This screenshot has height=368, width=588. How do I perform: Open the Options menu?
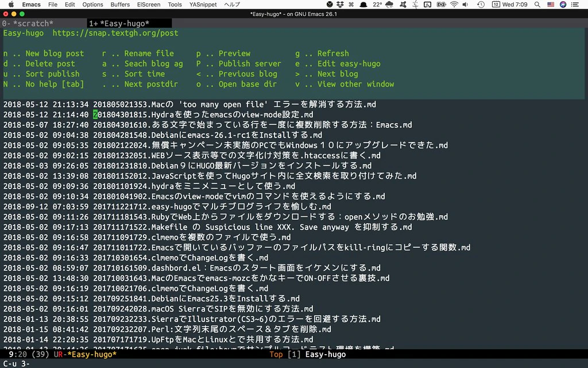[92, 5]
